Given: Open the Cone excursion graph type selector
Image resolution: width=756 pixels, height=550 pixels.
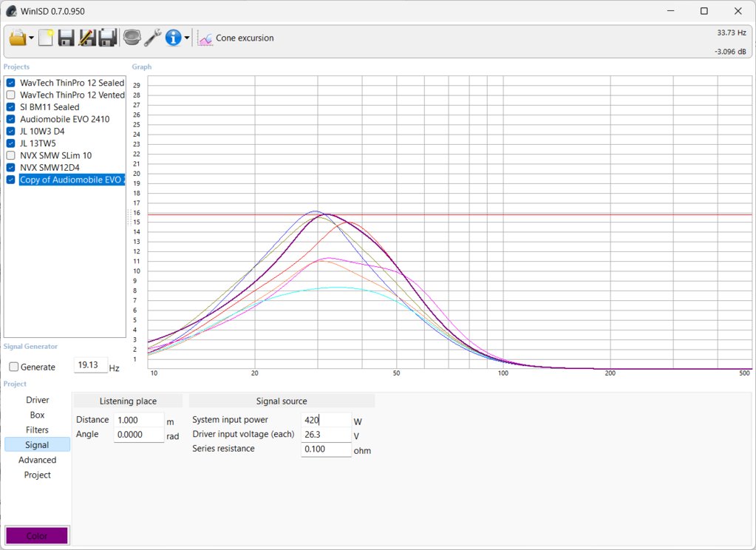Looking at the screenshot, I should point(236,38).
